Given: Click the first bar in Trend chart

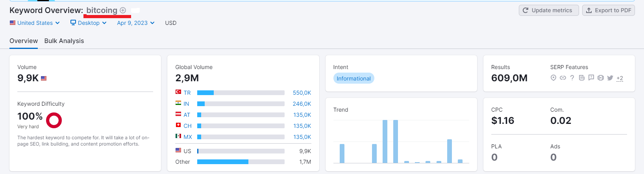Looking at the screenshot, I should pyautogui.click(x=342, y=153).
